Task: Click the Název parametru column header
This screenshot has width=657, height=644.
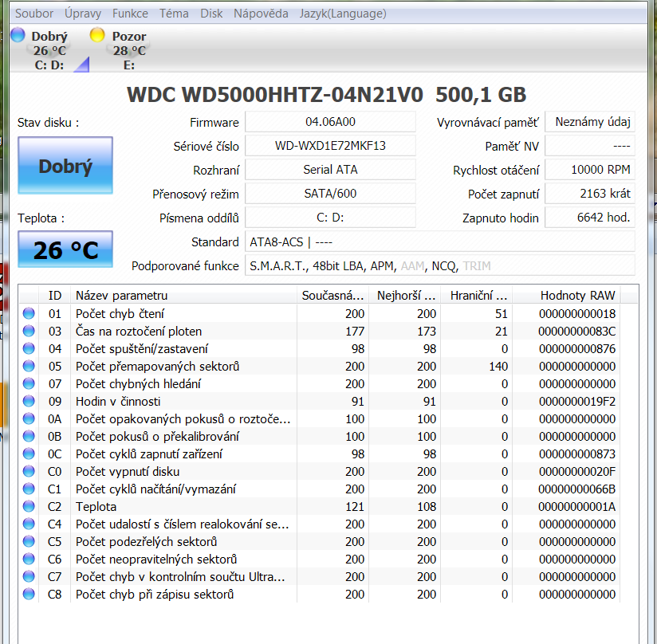Action: click(x=122, y=296)
